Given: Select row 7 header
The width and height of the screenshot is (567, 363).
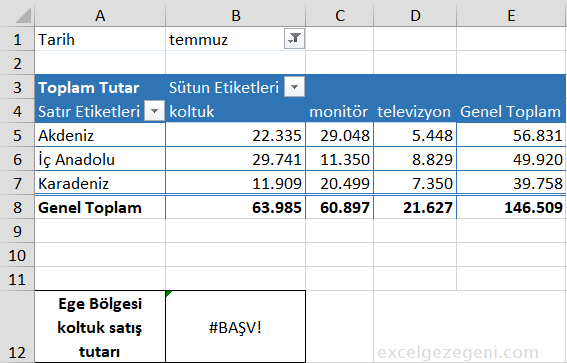Looking at the screenshot, I should (x=17, y=183).
